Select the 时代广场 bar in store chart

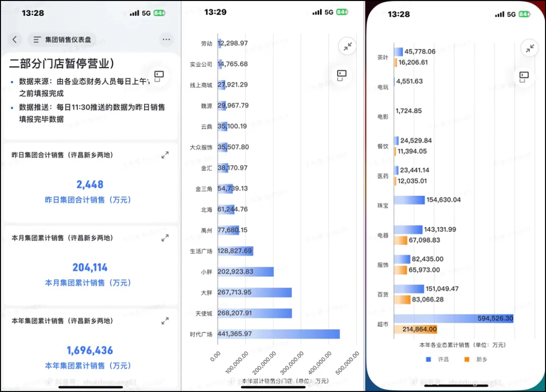click(279, 334)
